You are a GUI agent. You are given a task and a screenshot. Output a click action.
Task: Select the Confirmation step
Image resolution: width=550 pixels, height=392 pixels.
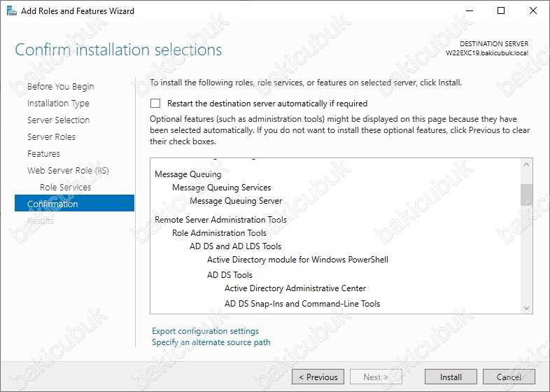pyautogui.click(x=74, y=203)
